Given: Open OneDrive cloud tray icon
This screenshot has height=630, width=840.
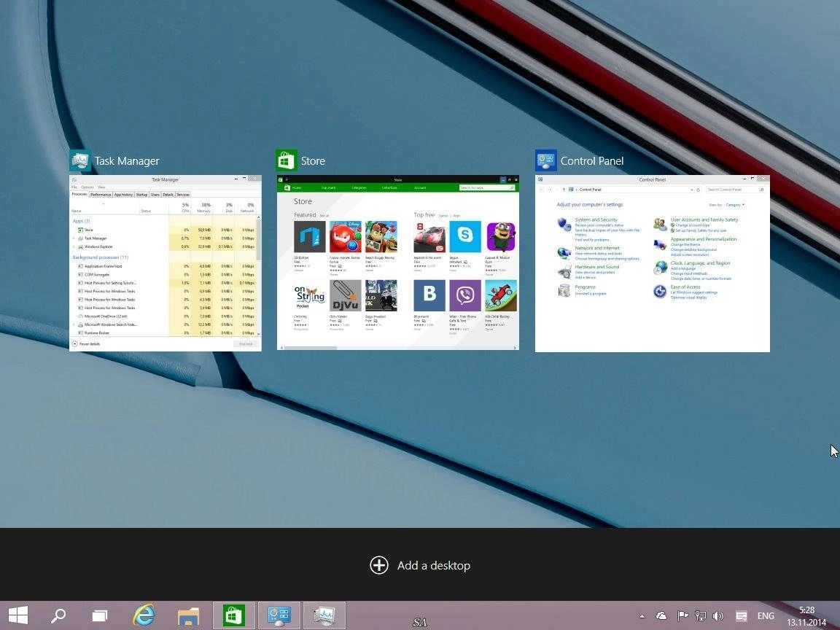Looking at the screenshot, I should pyautogui.click(x=661, y=616).
